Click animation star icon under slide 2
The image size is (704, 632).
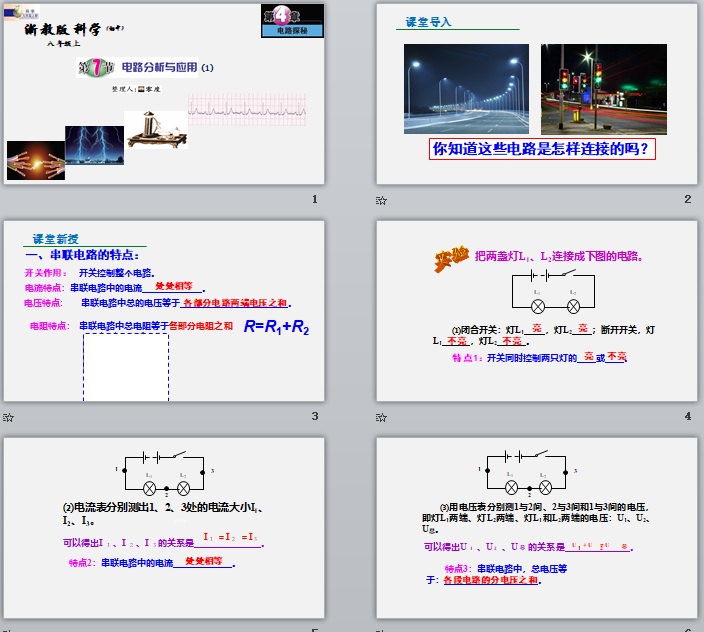coord(381,200)
